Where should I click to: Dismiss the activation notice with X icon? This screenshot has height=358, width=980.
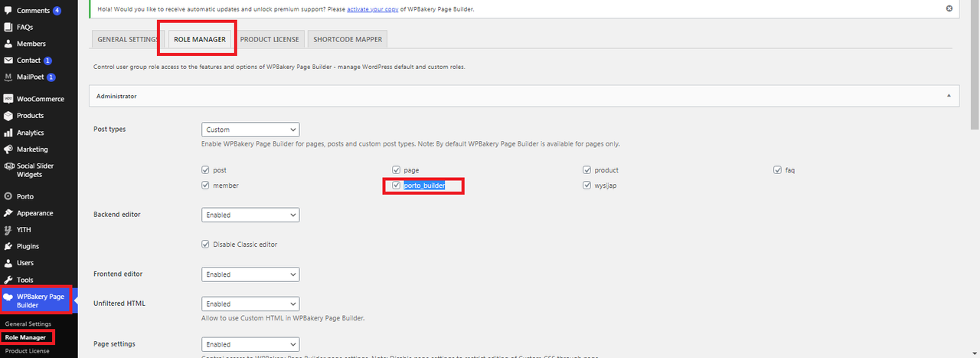point(949,8)
